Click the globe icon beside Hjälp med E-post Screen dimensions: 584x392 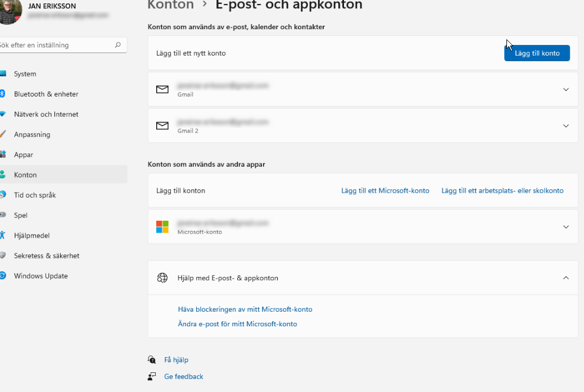click(x=162, y=277)
